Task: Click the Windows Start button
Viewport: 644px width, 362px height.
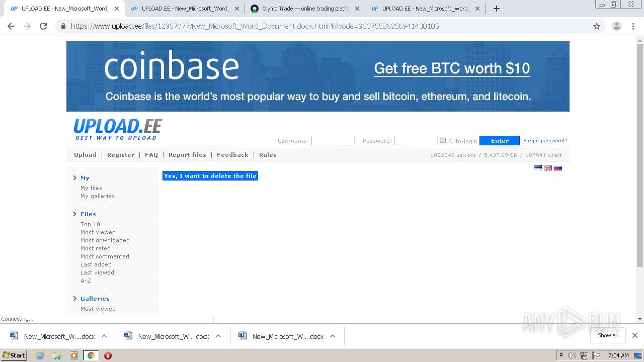Action: click(x=14, y=355)
